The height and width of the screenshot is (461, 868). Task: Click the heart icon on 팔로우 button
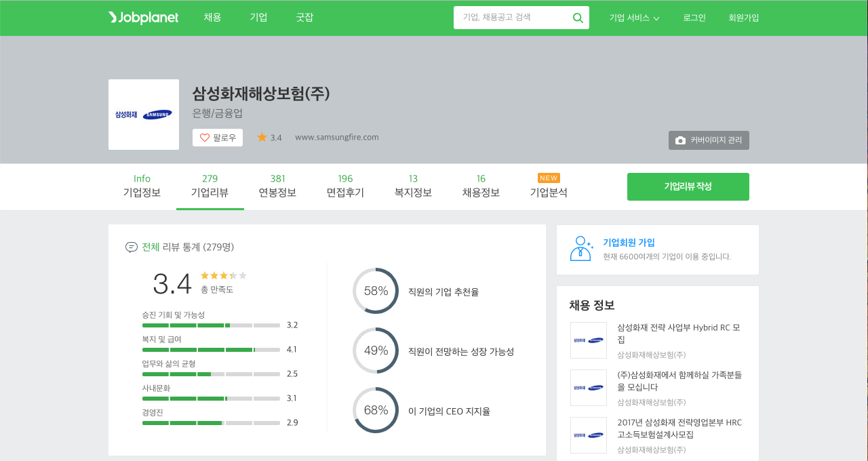point(205,138)
